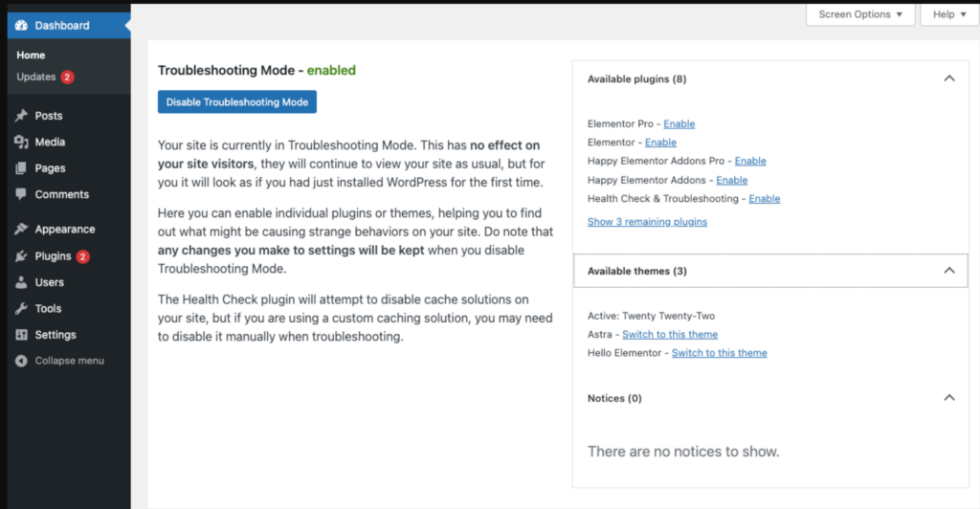Click the Collapse menu arrow icon
Screen dimensions: 980x509
[x=21, y=361]
